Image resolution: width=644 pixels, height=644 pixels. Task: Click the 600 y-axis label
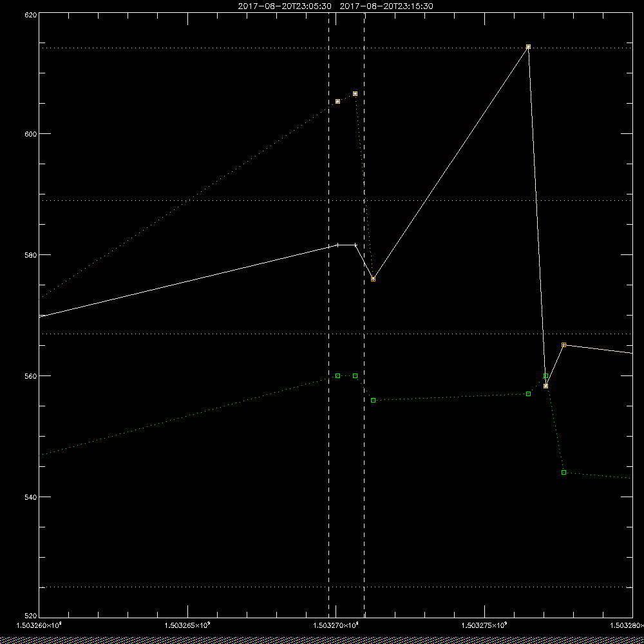31,134
